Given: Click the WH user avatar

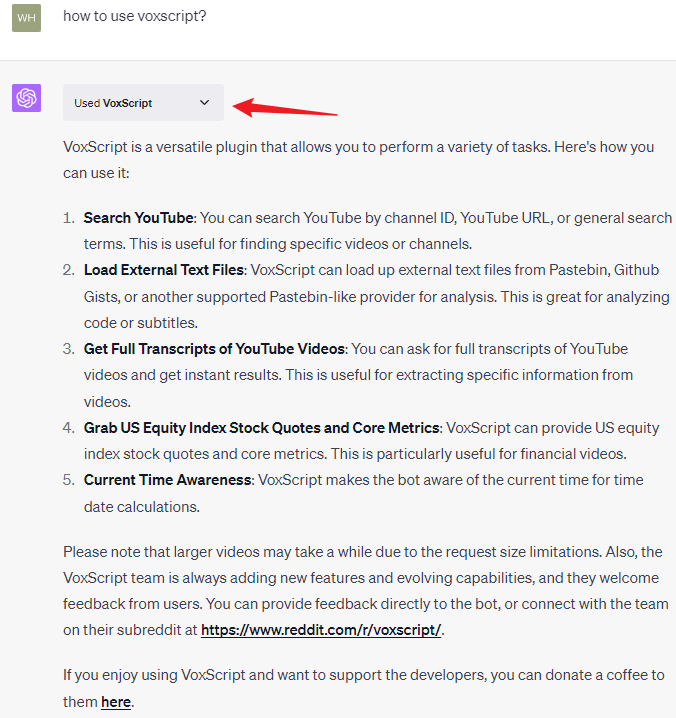Looking at the screenshot, I should [26, 18].
